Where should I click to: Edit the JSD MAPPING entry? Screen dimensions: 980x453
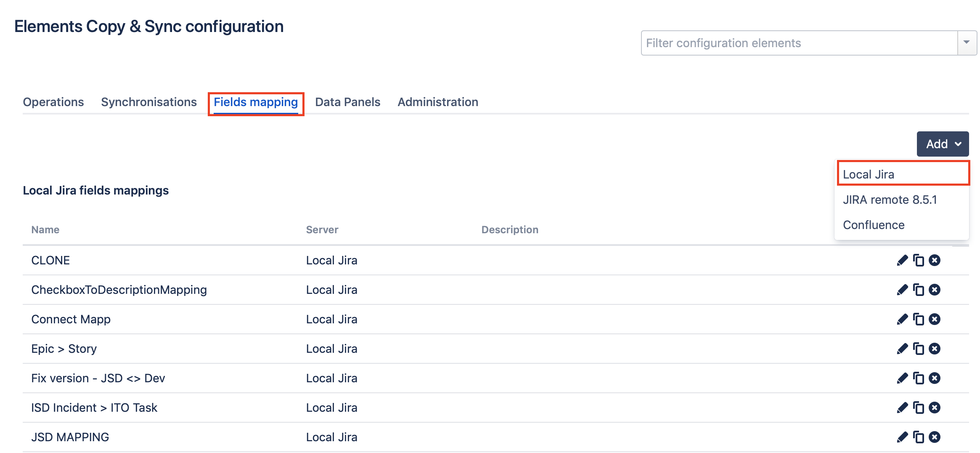click(902, 437)
